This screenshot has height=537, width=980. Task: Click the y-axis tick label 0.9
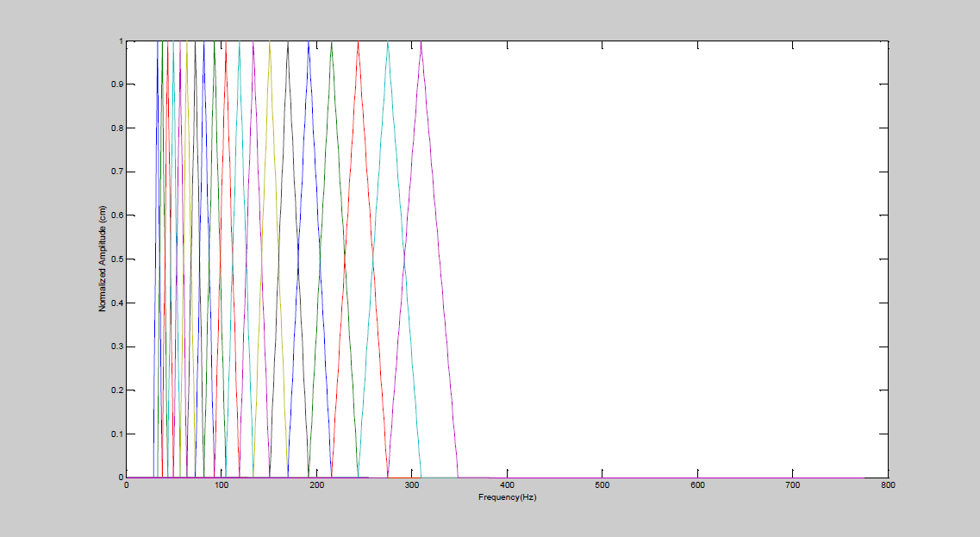click(x=117, y=84)
